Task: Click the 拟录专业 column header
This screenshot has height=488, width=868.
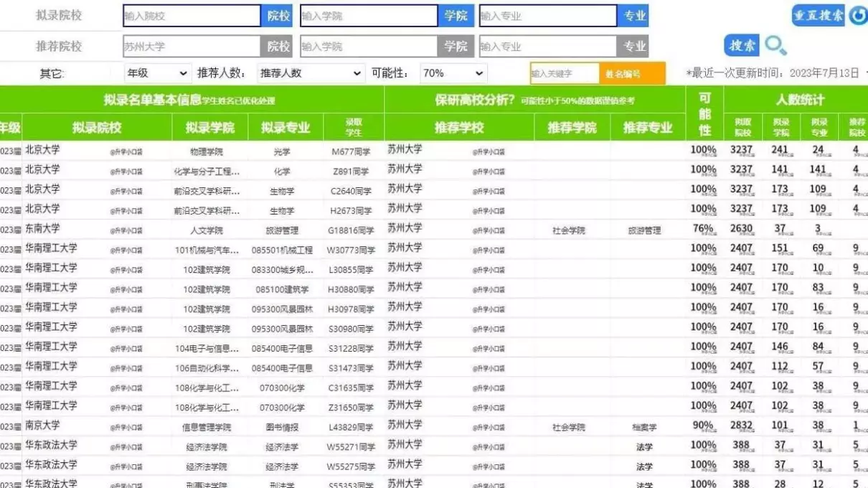Action: (x=286, y=128)
